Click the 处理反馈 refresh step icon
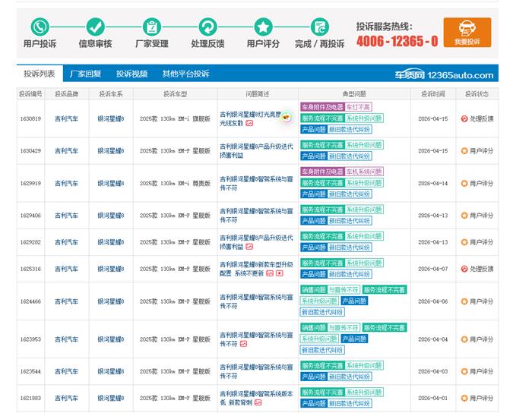The height and width of the screenshot is (413, 532). click(207, 27)
